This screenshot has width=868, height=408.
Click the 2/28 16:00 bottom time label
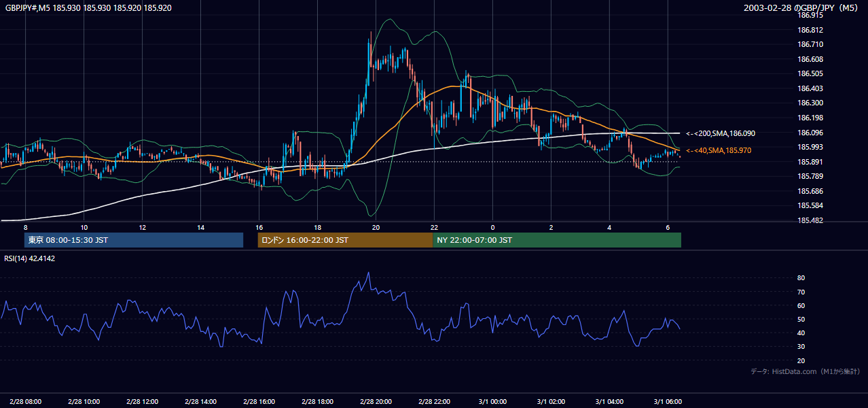(x=259, y=402)
